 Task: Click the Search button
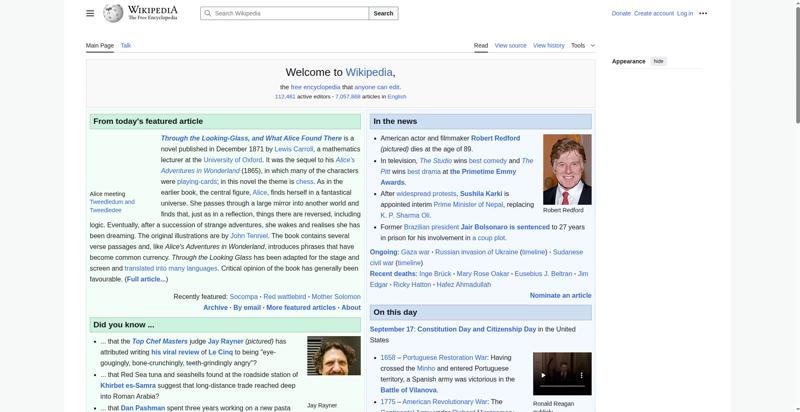tap(383, 13)
